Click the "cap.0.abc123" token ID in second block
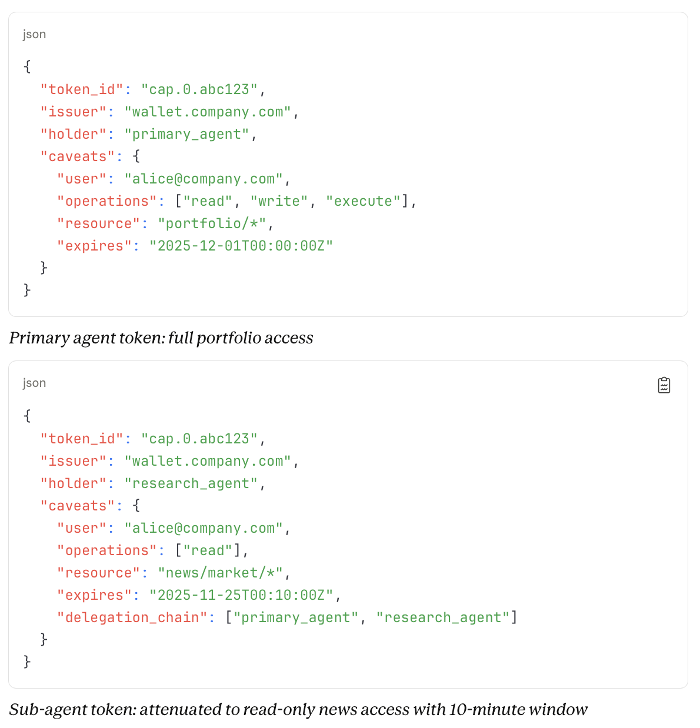Screen dimensions: 700x728 coord(199,439)
